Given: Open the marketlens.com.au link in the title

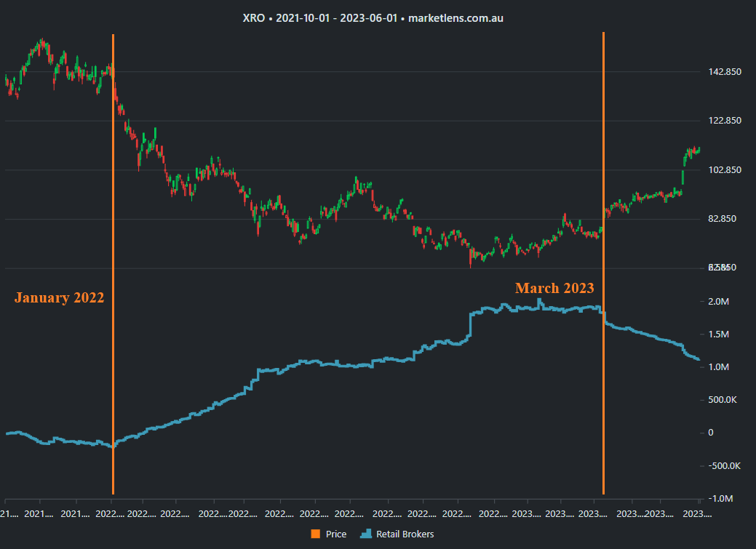Looking at the screenshot, I should point(455,18).
